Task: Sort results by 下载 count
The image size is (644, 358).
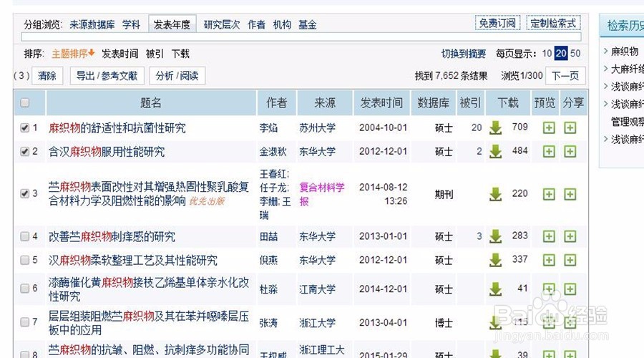Action: point(180,54)
